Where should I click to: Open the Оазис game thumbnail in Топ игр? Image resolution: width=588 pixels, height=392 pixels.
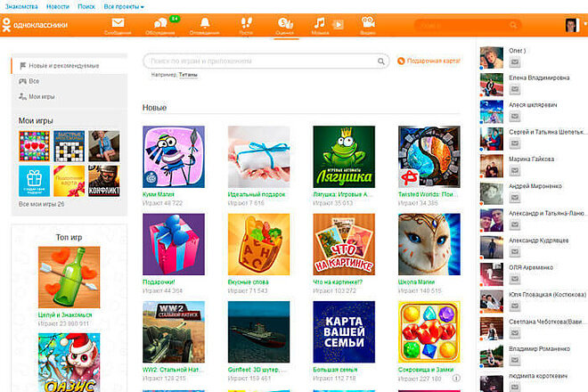[69, 363]
